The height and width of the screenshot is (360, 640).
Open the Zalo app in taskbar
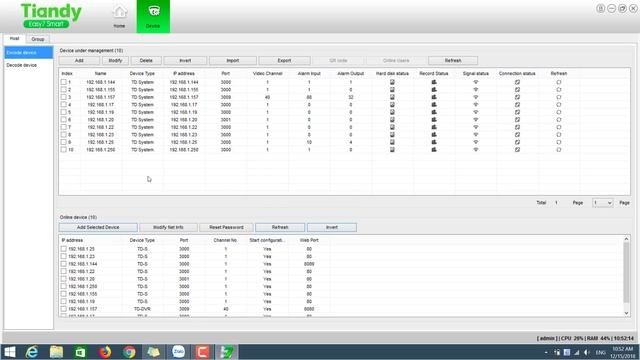coord(178,352)
